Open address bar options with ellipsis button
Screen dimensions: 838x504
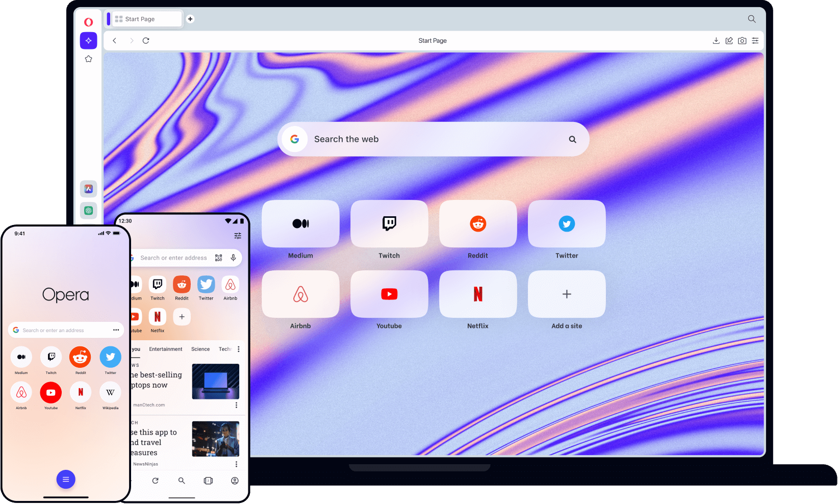click(x=116, y=330)
